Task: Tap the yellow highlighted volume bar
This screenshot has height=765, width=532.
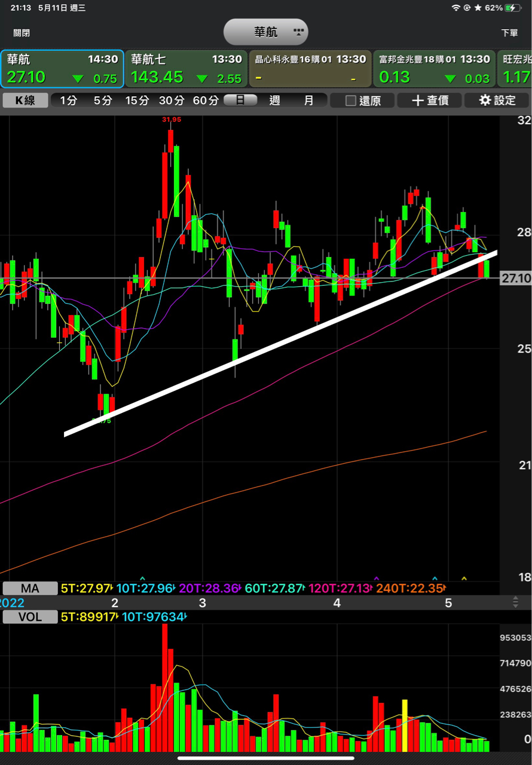Action: pos(405,726)
